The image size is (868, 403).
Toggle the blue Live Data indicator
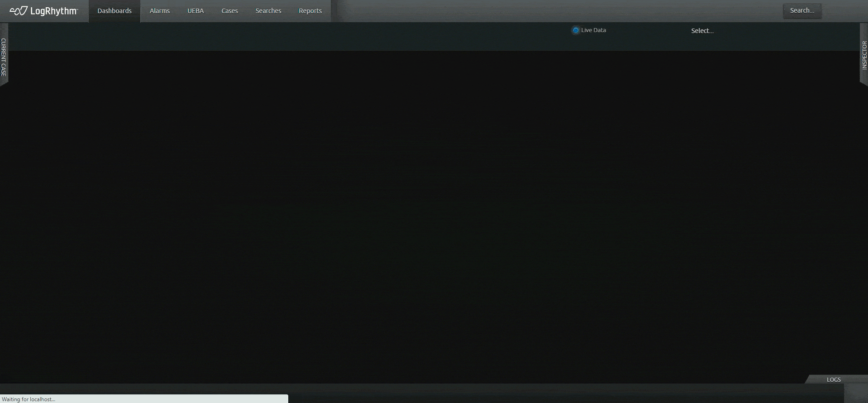point(576,30)
